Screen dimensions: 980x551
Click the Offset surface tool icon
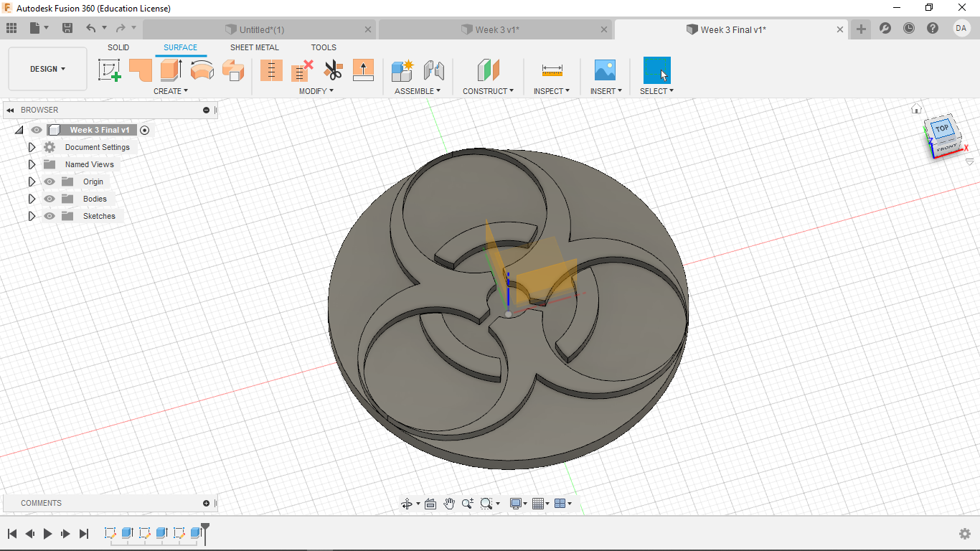pos(232,70)
